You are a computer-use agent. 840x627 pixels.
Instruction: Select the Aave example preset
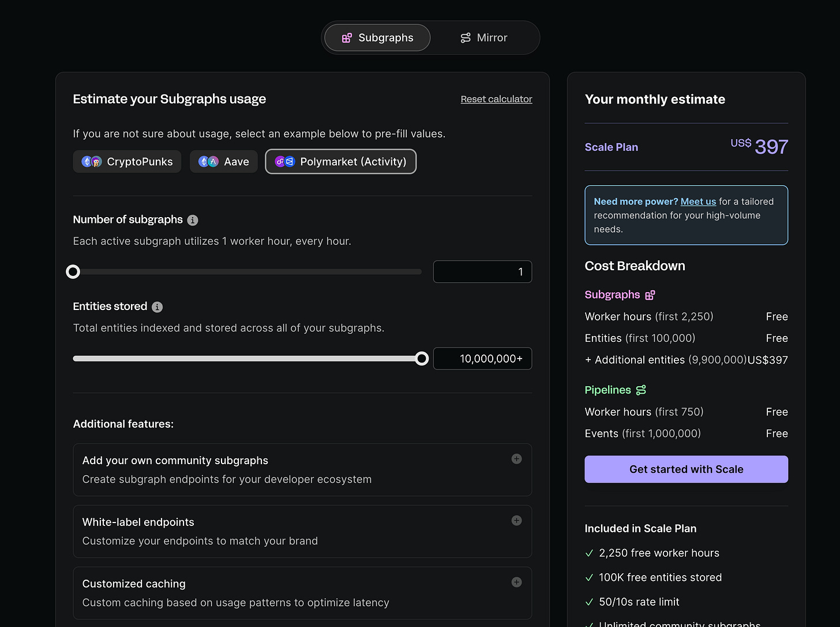(224, 162)
